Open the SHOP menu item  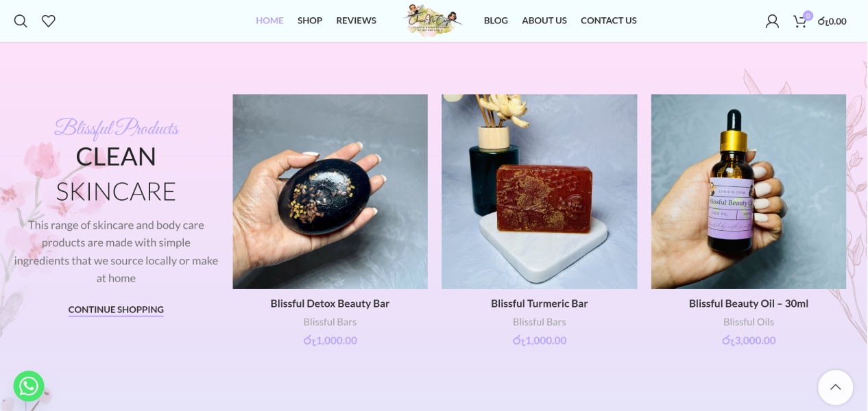pyautogui.click(x=310, y=21)
